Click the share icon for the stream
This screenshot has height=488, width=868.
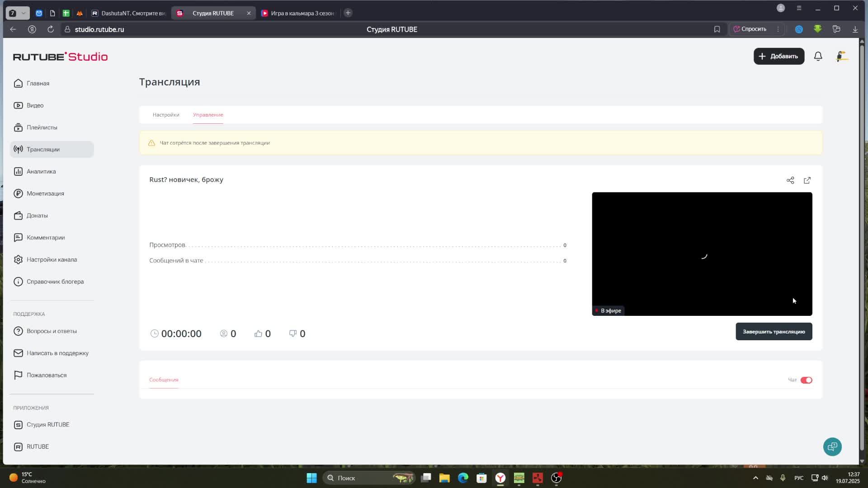point(790,180)
